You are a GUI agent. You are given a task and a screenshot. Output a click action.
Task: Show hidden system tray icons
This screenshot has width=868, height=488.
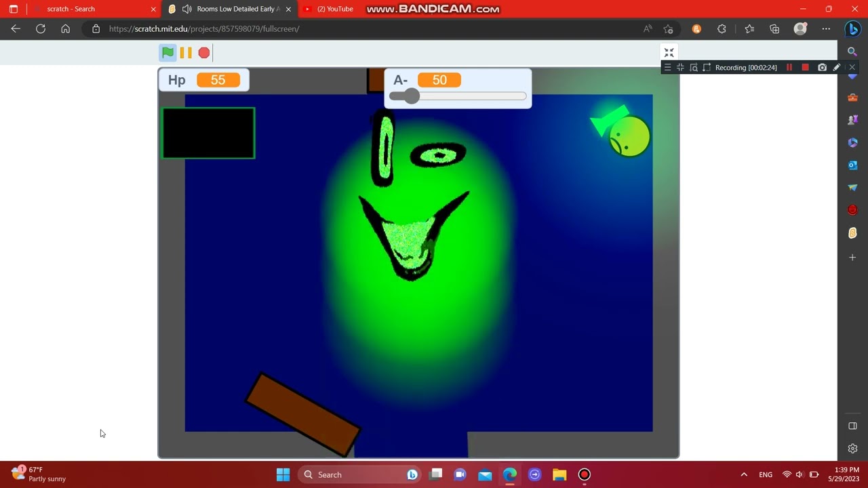pyautogui.click(x=744, y=474)
